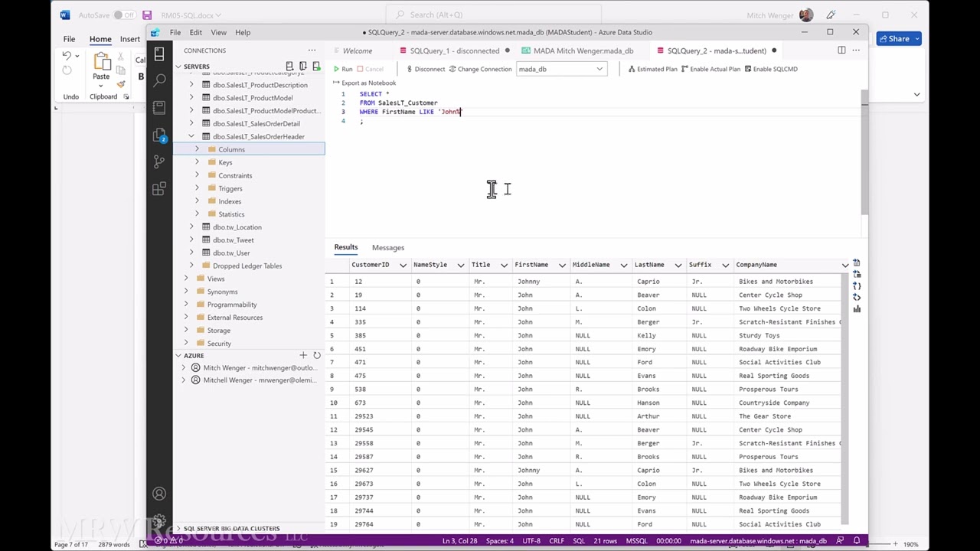
Task: Collapse the dbo.SalesLT_SalesOrderHeader table node
Action: pyautogui.click(x=191, y=136)
